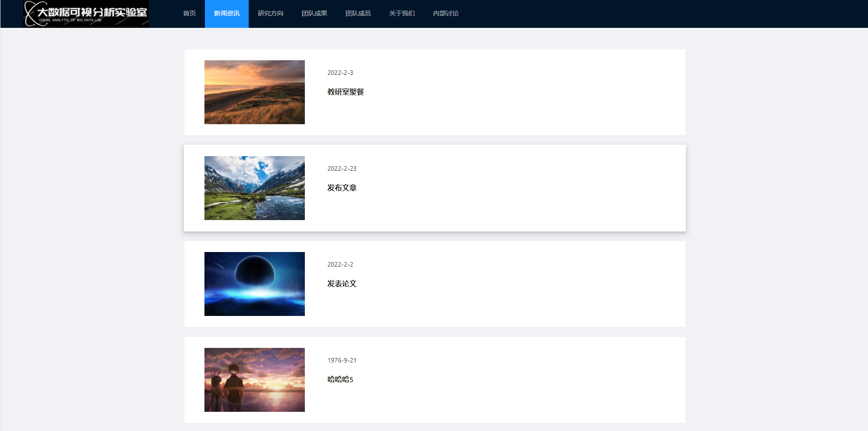868x431 pixels.
Task: Click the sunset road thumbnail for 教研室聚餐
Action: click(254, 92)
